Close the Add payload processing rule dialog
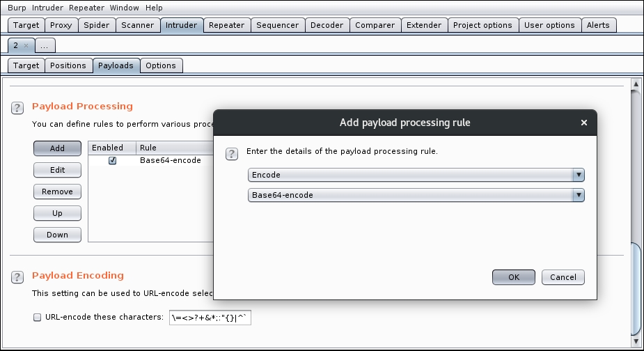Viewport: 644px width, 351px height. coord(583,123)
